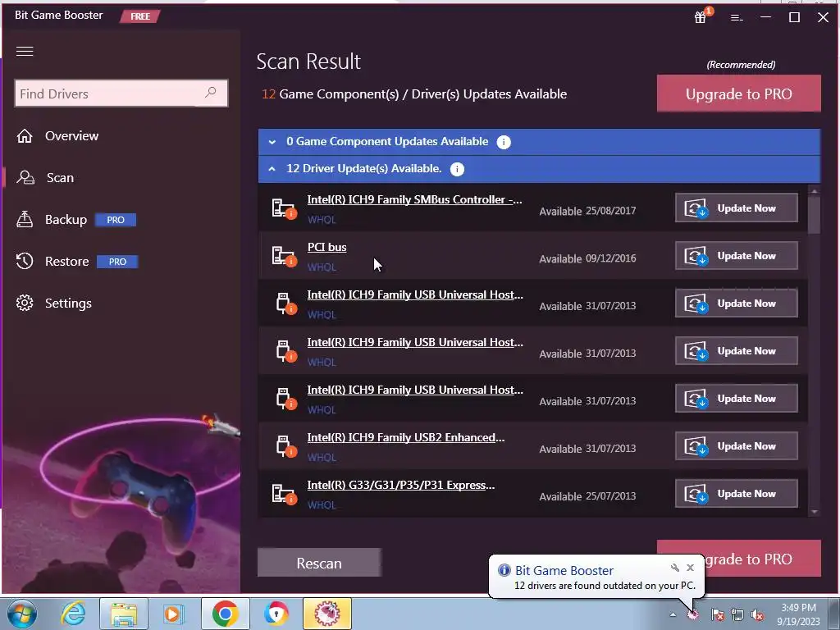Click info icon beside 12 Driver Update(s)

pos(457,169)
